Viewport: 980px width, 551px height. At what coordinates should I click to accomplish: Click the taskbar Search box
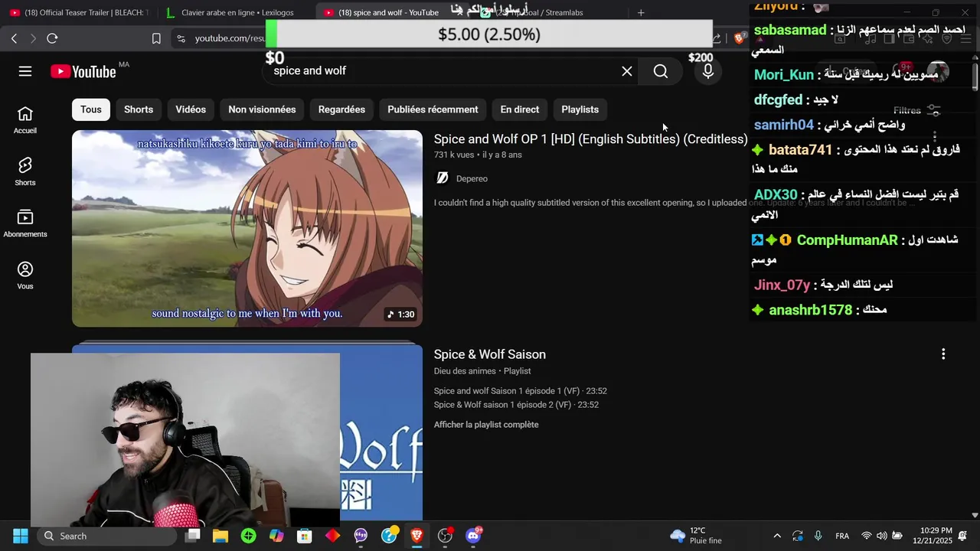[x=108, y=536]
